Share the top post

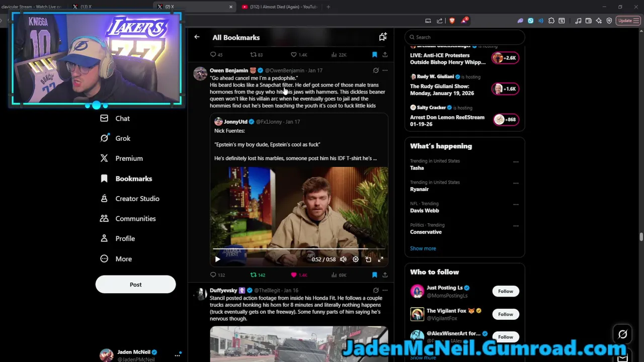[x=385, y=54]
